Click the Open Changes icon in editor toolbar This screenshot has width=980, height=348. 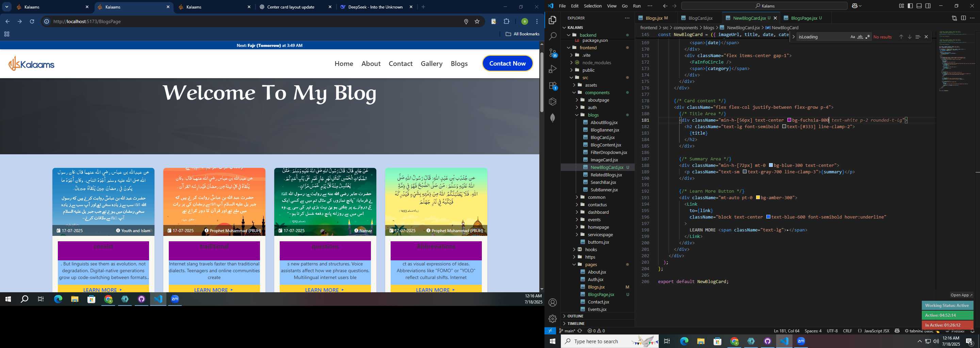954,18
